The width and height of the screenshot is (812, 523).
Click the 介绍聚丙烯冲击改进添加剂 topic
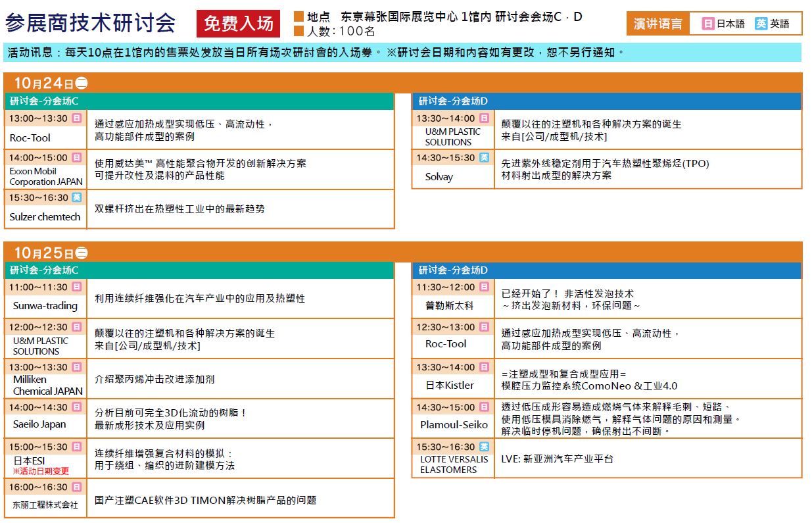155,379
